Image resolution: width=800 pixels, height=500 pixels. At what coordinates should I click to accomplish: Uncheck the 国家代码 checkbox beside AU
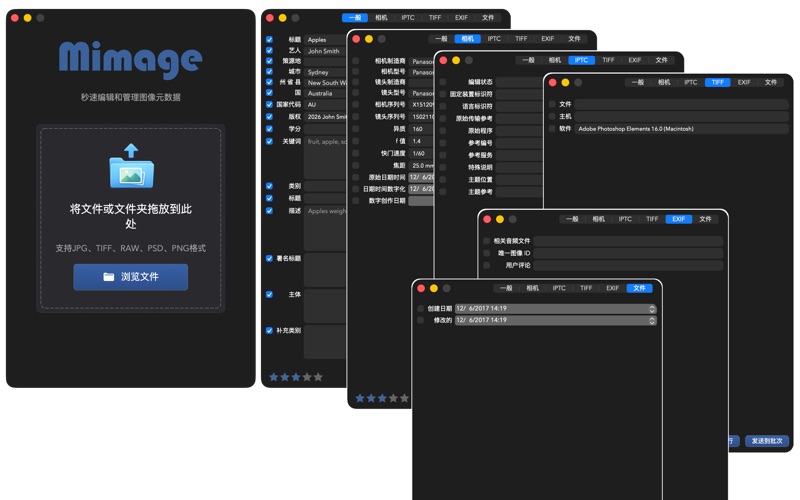point(269,104)
